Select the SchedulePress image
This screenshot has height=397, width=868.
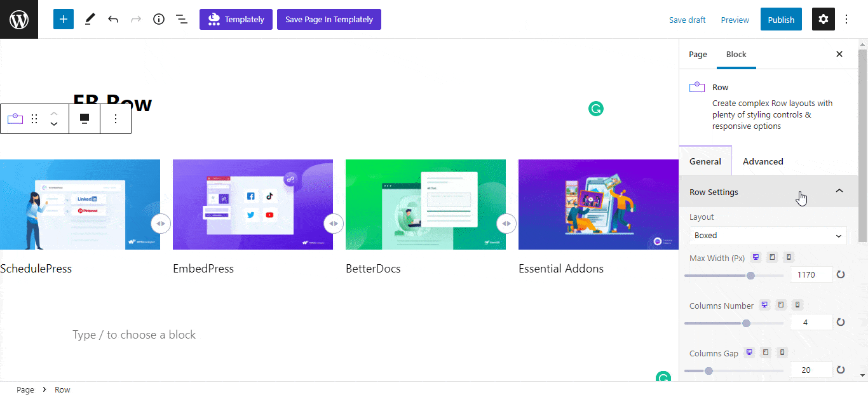(x=80, y=205)
